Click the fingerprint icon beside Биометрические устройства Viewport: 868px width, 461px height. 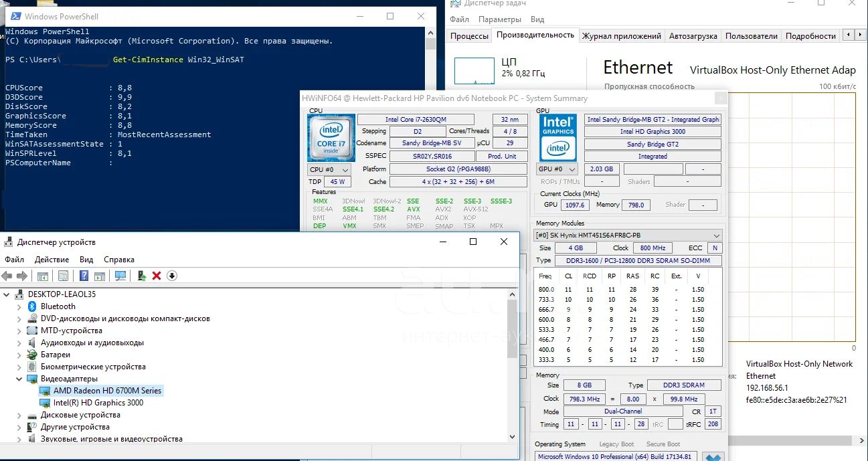tap(31, 367)
